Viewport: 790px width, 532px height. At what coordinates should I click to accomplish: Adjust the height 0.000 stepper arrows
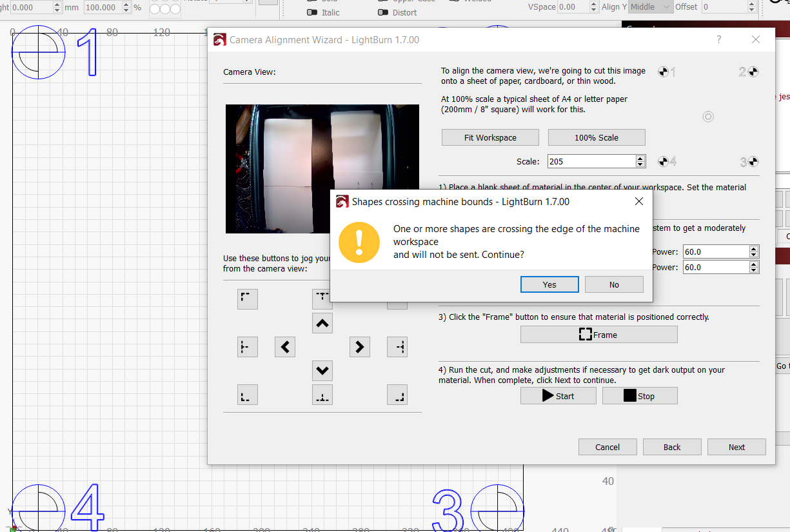click(57, 8)
